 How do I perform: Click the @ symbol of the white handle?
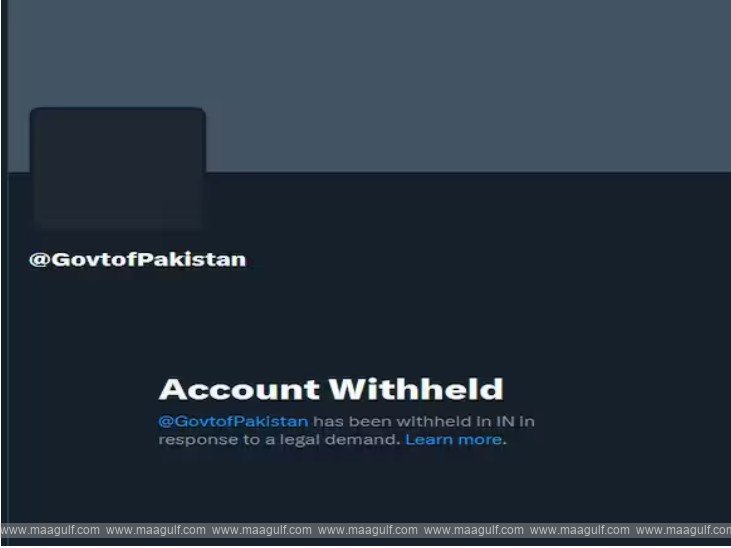tap(39, 260)
